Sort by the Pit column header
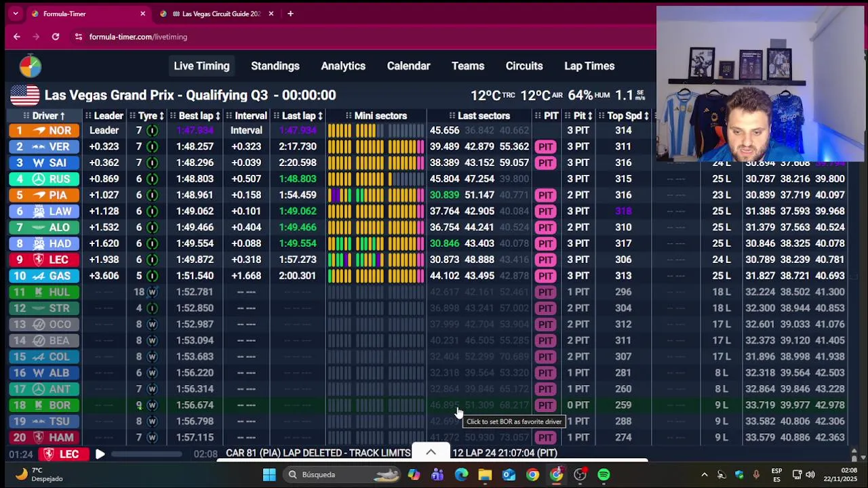Viewport: 868px width, 488px height. 578,116
